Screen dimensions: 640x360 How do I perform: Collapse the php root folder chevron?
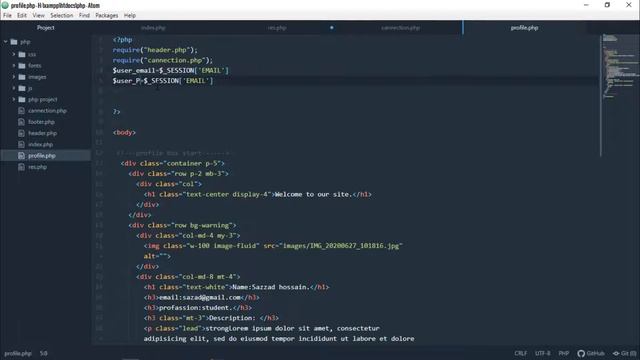pyautogui.click(x=6, y=42)
